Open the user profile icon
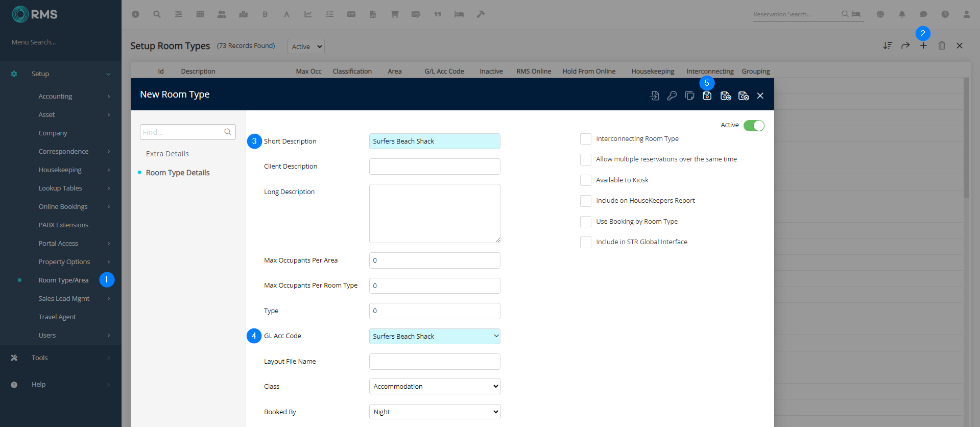 (x=967, y=14)
